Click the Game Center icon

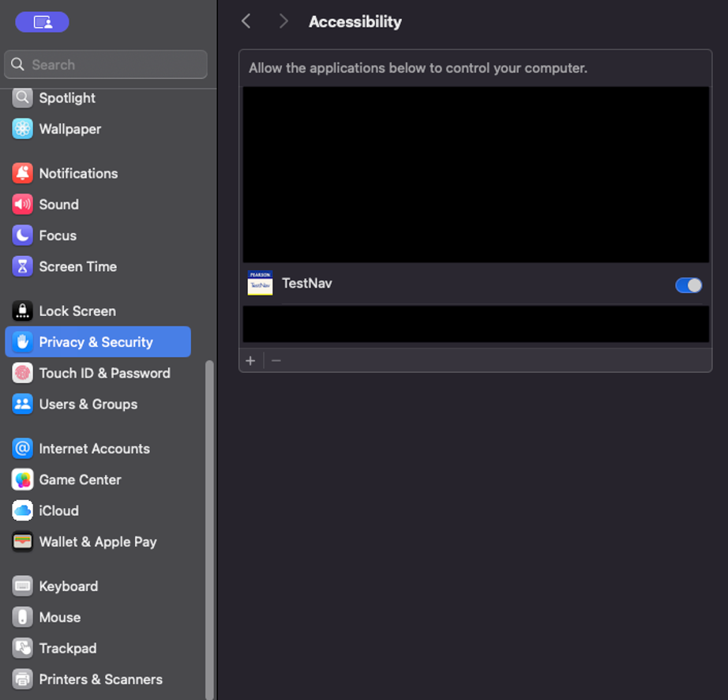(22, 480)
